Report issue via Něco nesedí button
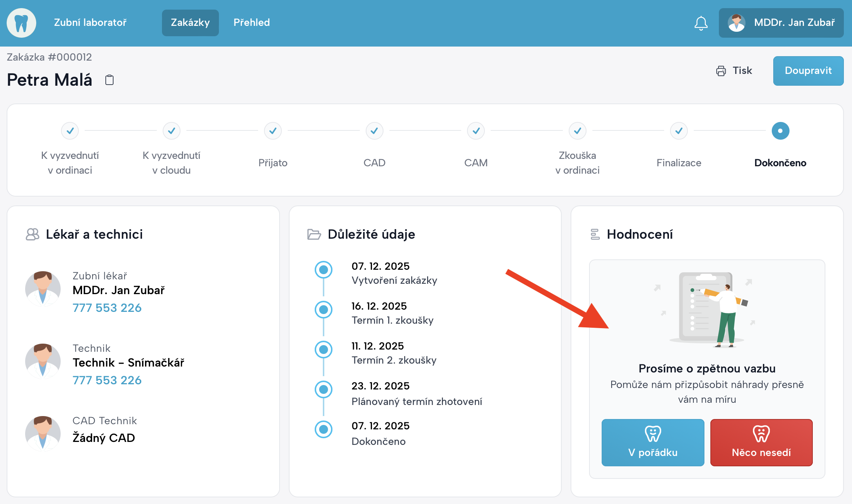852x504 pixels. [x=761, y=442]
